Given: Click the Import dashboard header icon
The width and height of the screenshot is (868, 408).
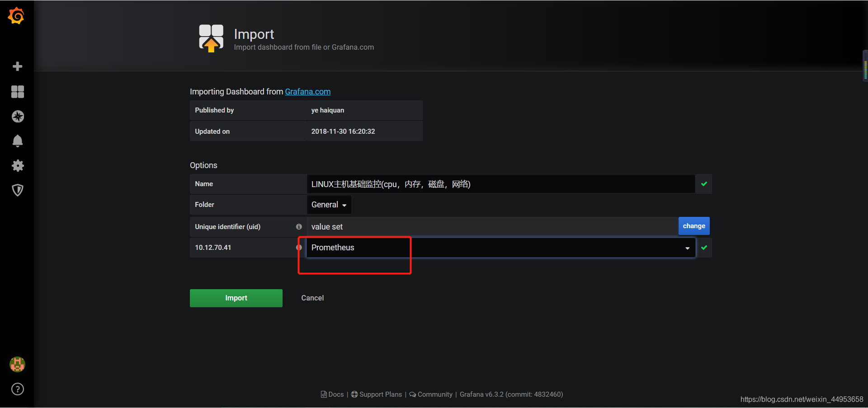Looking at the screenshot, I should coord(211,38).
